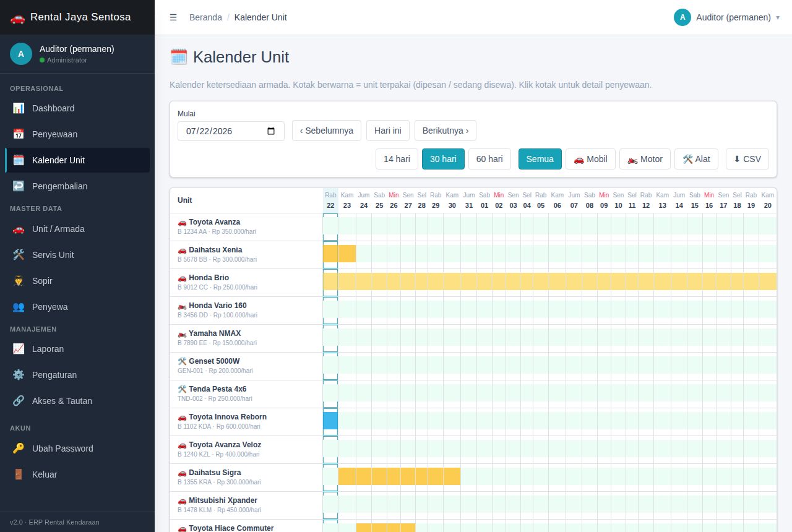Open Unit / Armada master data
The height and width of the screenshot is (532, 792).
pos(77,229)
